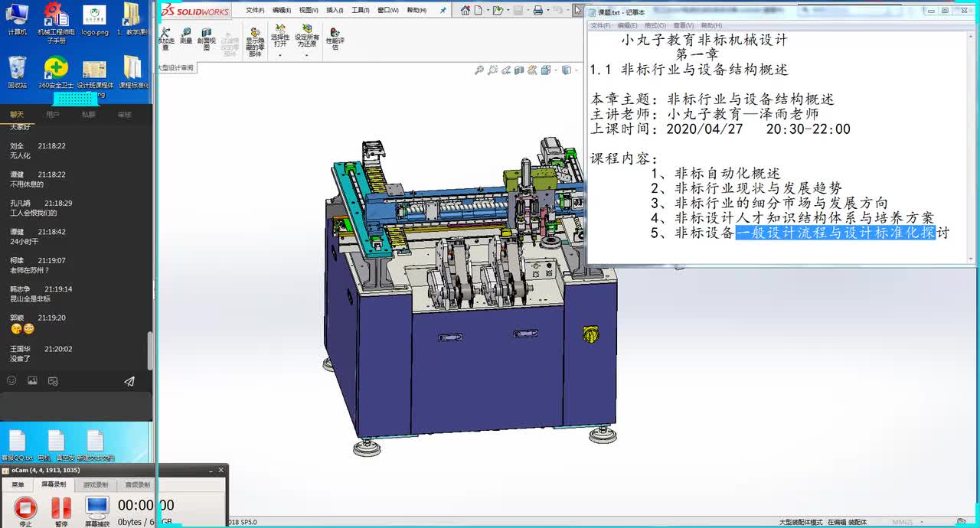
Task: Click the Open file icon in SolidWorks
Action: [498, 10]
